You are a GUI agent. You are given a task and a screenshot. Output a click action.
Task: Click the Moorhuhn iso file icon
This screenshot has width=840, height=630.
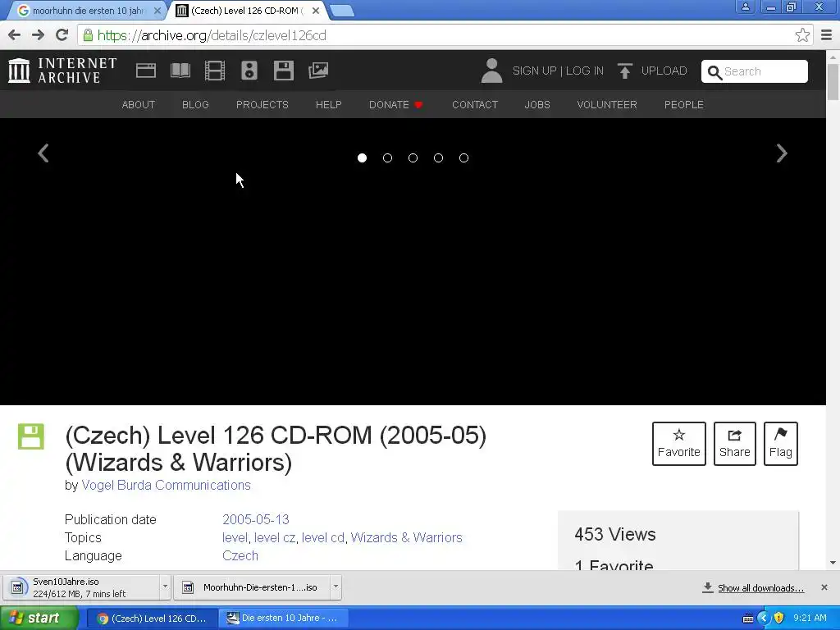(x=188, y=587)
